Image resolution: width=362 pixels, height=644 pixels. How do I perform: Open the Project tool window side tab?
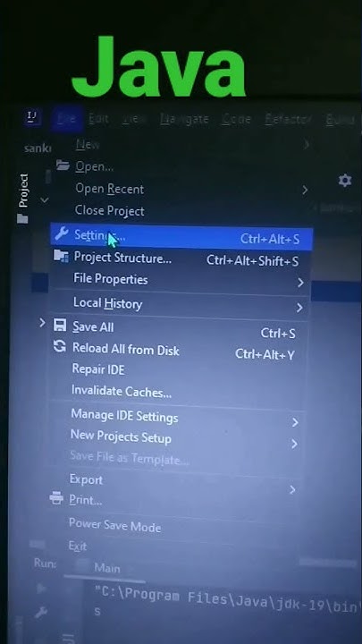(x=23, y=198)
